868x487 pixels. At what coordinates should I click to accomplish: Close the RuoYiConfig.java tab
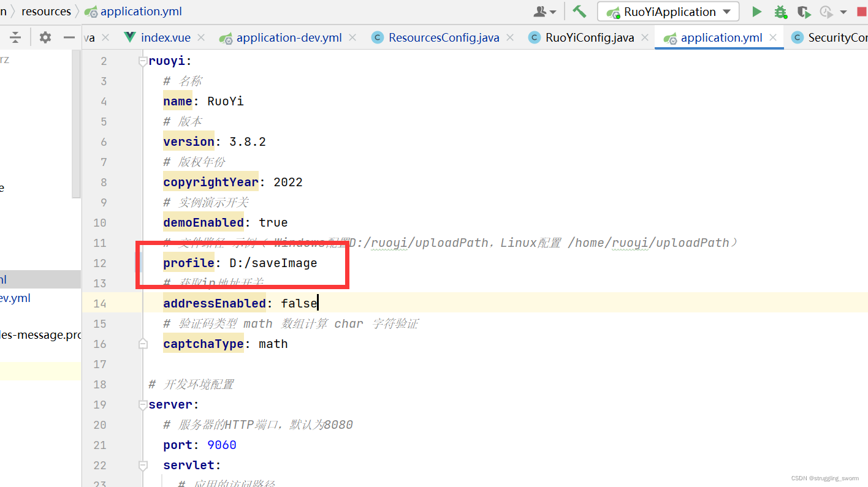click(x=645, y=37)
